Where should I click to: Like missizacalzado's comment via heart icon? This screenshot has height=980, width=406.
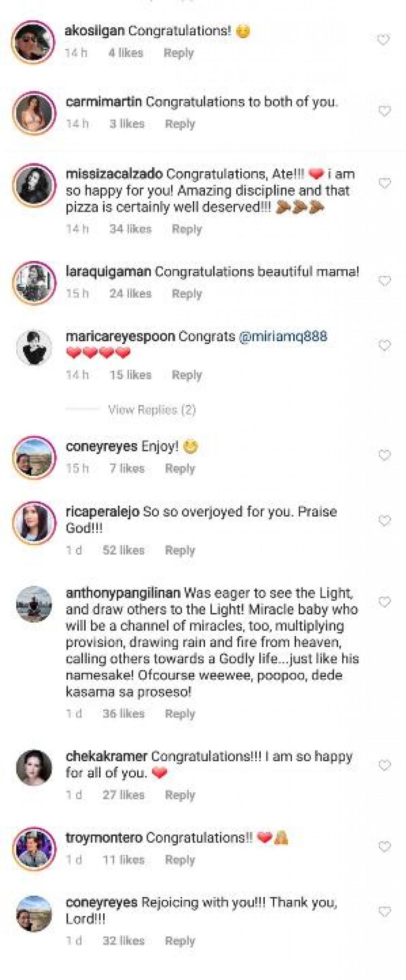(x=384, y=183)
